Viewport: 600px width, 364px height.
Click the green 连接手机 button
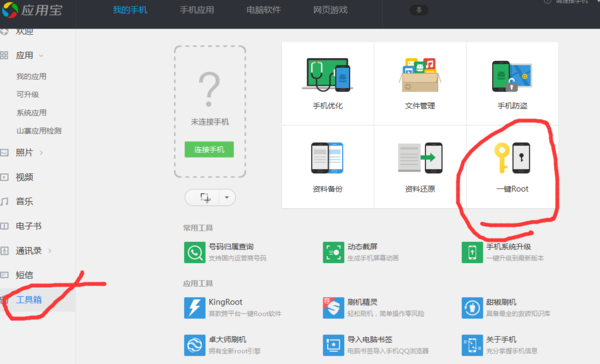(x=209, y=149)
